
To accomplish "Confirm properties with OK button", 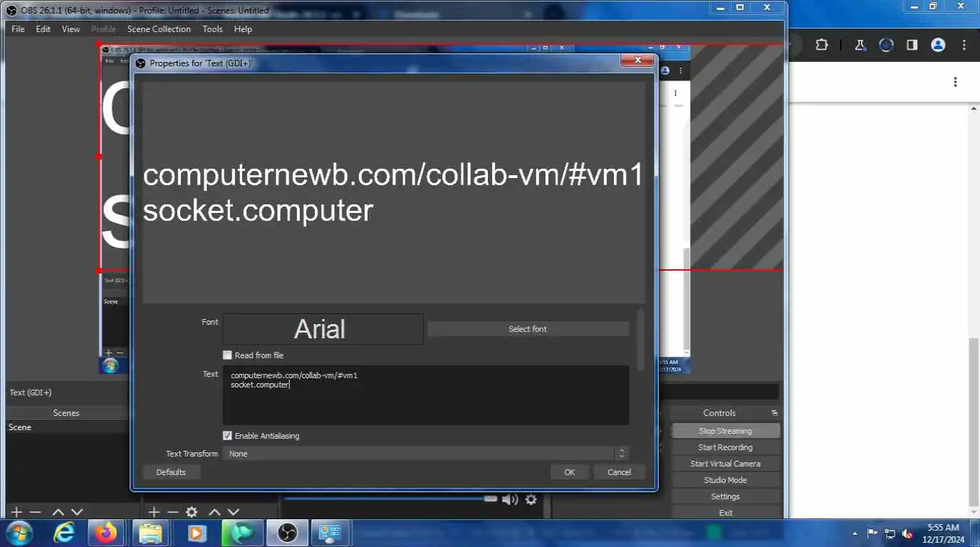I will [569, 472].
